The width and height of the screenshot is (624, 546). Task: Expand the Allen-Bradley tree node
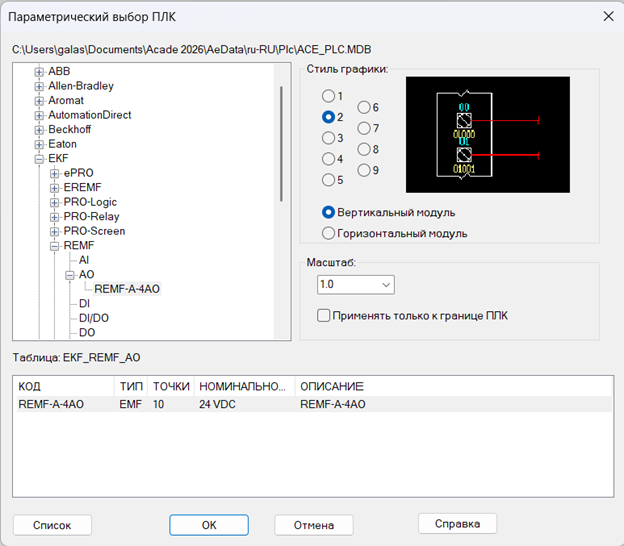point(39,86)
